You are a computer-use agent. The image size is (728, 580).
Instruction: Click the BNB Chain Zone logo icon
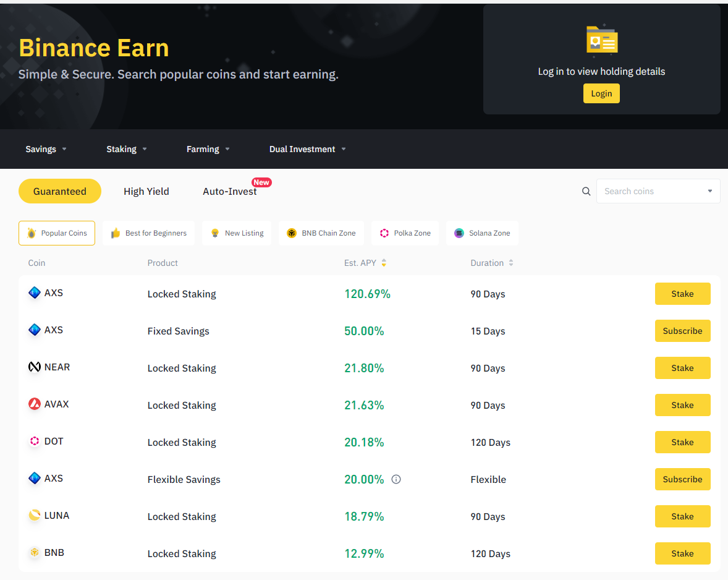292,233
